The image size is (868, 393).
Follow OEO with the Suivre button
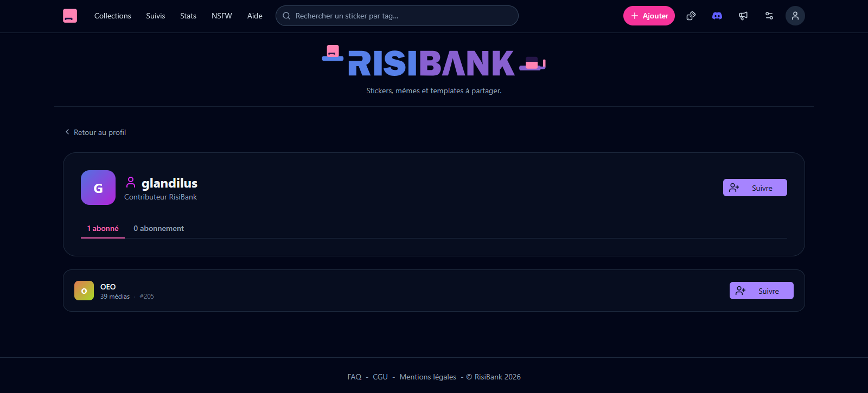pos(762,291)
